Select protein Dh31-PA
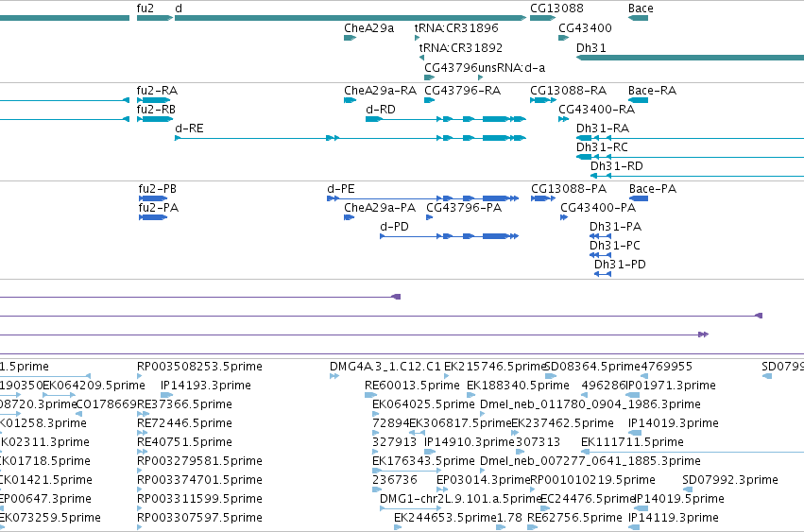 (601, 236)
